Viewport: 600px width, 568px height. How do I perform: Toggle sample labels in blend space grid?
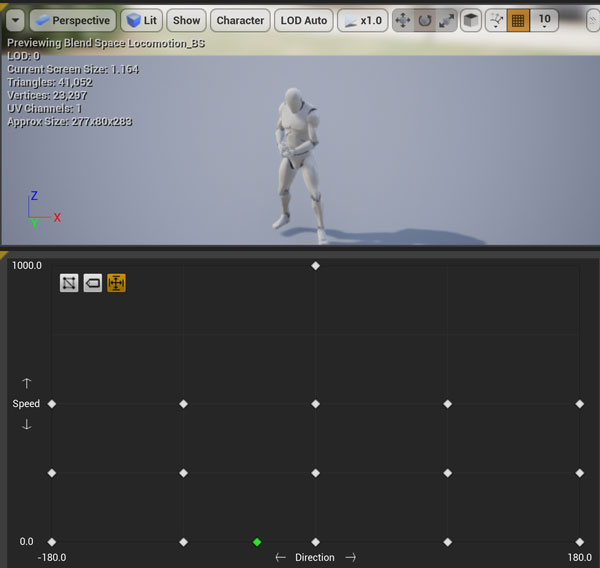click(x=93, y=283)
